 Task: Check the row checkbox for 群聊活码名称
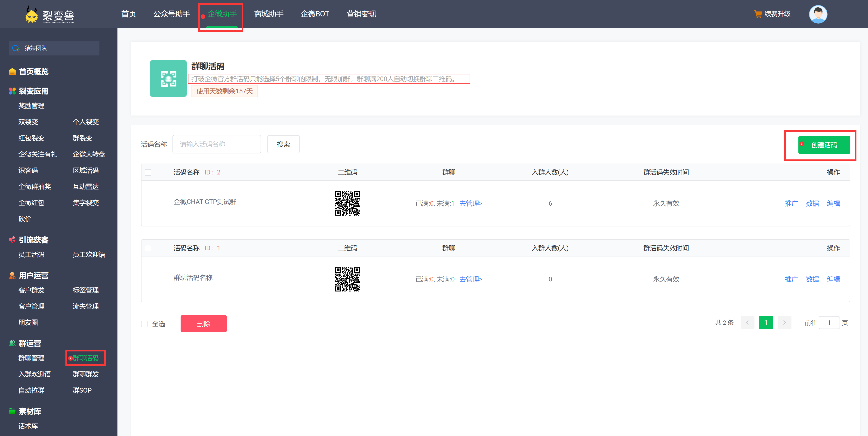point(148,248)
